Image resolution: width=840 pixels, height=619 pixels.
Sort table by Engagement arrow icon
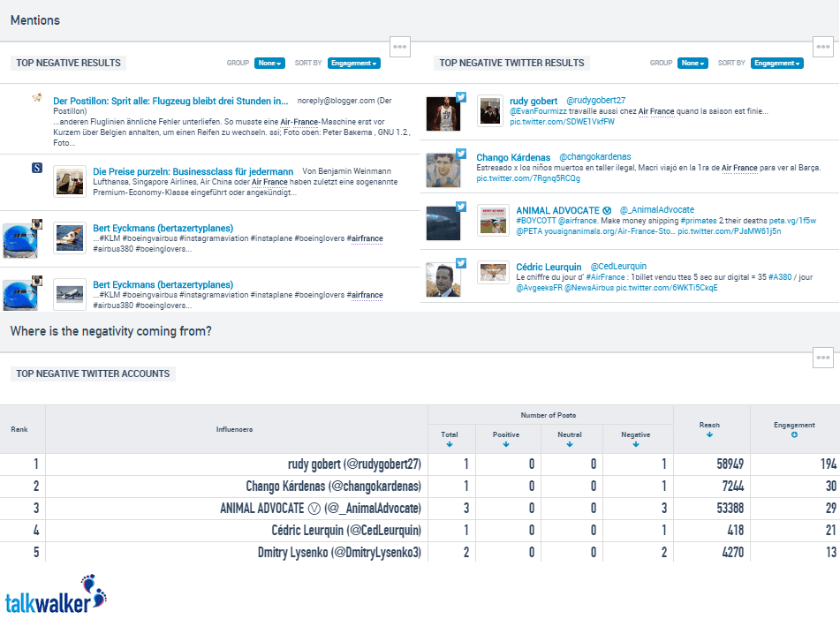[794, 434]
